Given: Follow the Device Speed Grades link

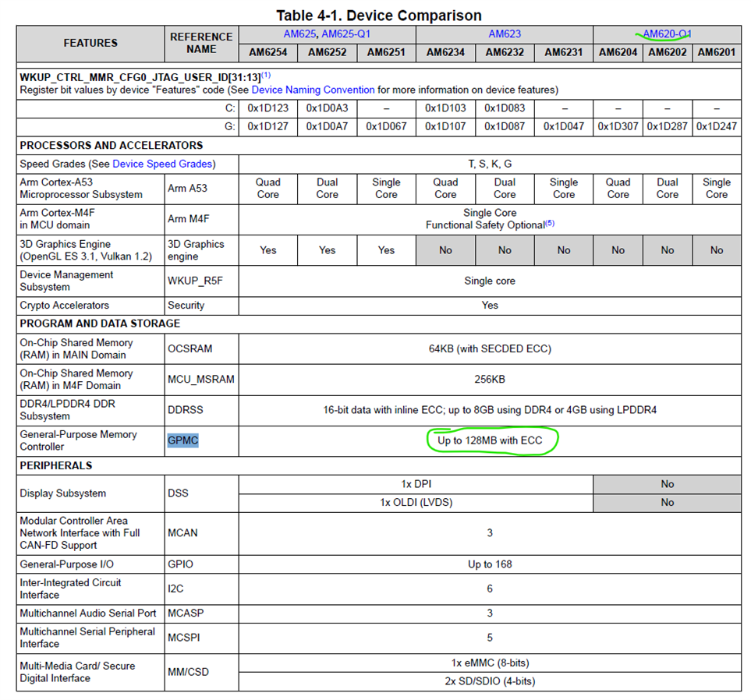Looking at the screenshot, I should [162, 164].
